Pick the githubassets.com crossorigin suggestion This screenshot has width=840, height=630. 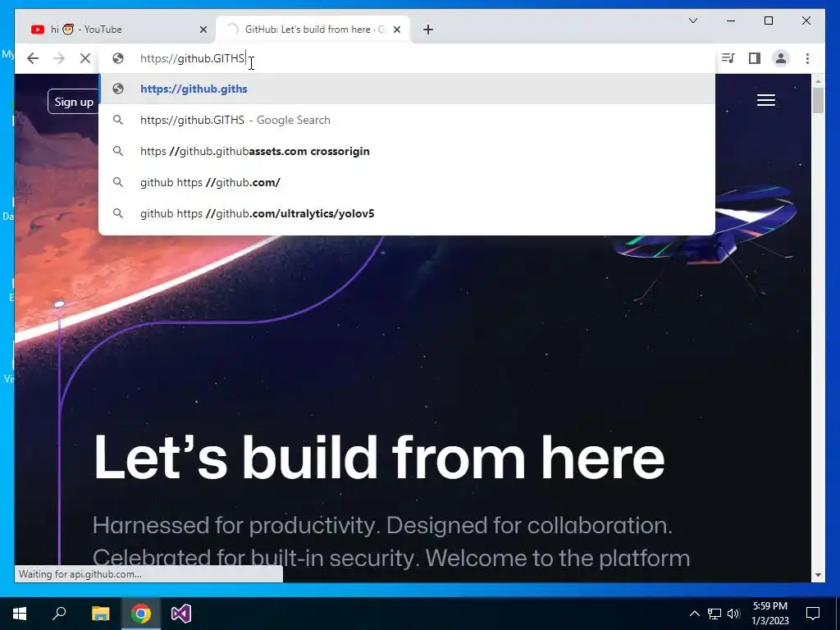point(407,151)
